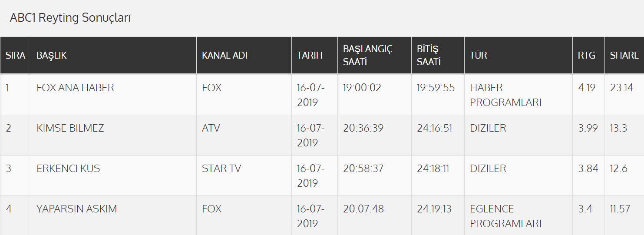This screenshot has height=235, width=644.
Task: Click the STAR TV channel name cell
Action: (x=221, y=169)
